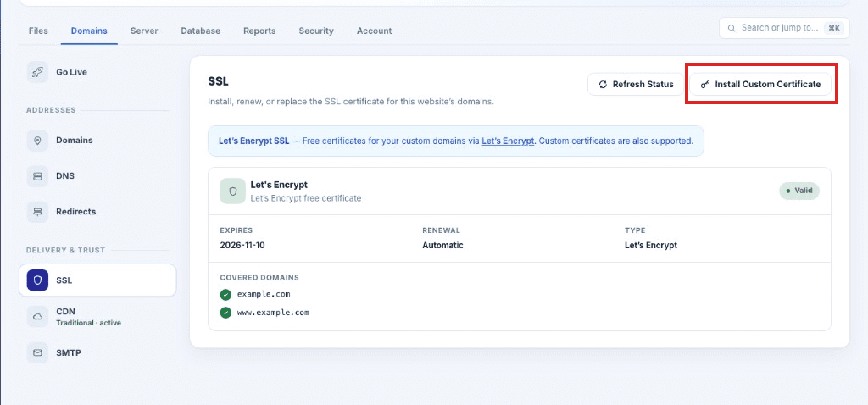Click the CDN cloud icon
Viewport: 868px width, 405px height.
pyautogui.click(x=37, y=317)
